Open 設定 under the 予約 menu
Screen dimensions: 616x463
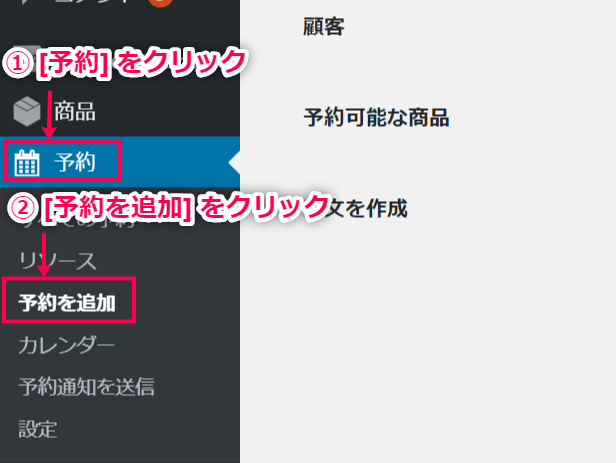(x=38, y=429)
